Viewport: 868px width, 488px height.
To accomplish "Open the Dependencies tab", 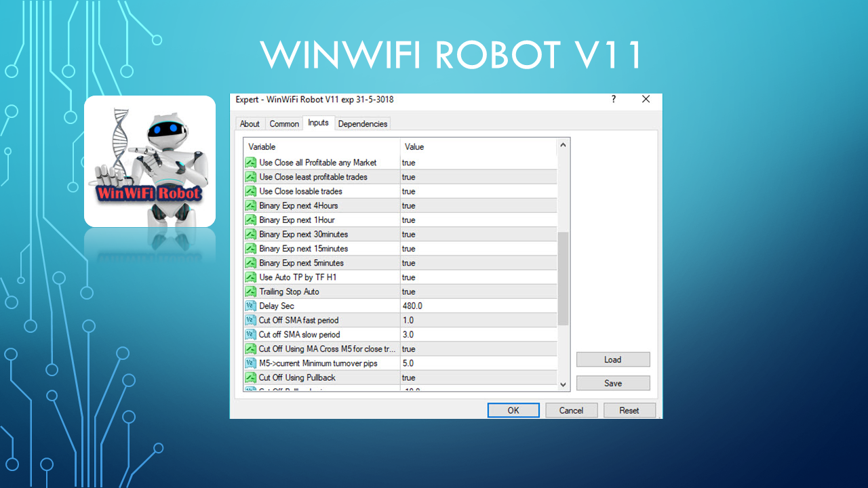I will [x=363, y=123].
